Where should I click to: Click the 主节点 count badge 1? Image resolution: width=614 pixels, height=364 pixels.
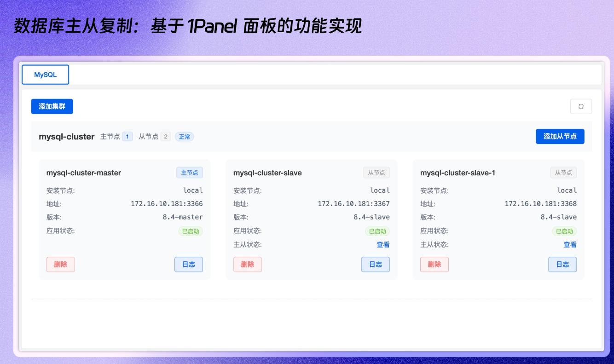coord(127,137)
